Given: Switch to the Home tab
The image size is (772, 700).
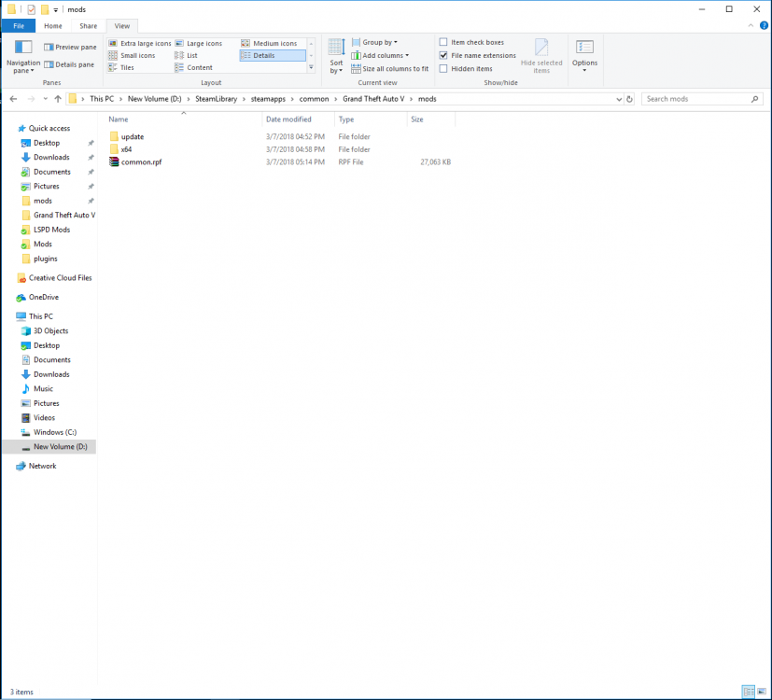Looking at the screenshot, I should 53,26.
